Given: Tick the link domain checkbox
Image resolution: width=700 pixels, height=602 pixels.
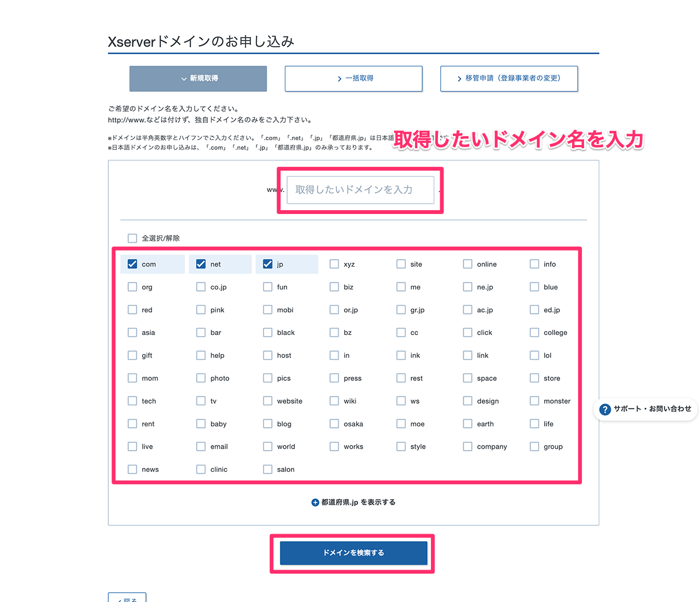Looking at the screenshot, I should [468, 355].
